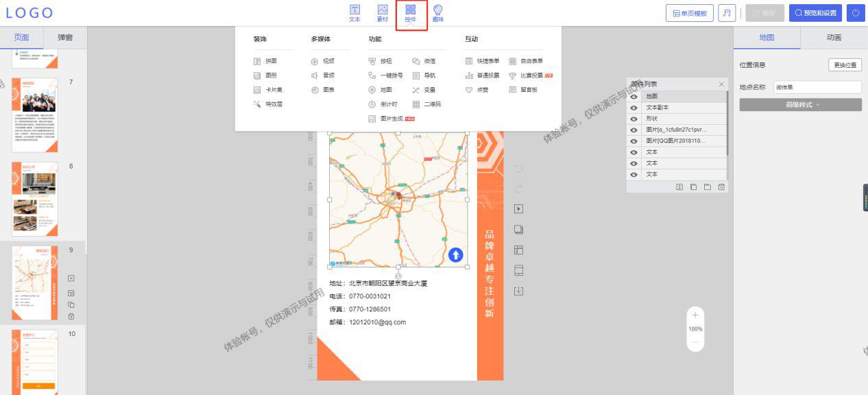Open the 单页模板 template selector
This screenshot has height=395, width=868.
click(x=690, y=13)
